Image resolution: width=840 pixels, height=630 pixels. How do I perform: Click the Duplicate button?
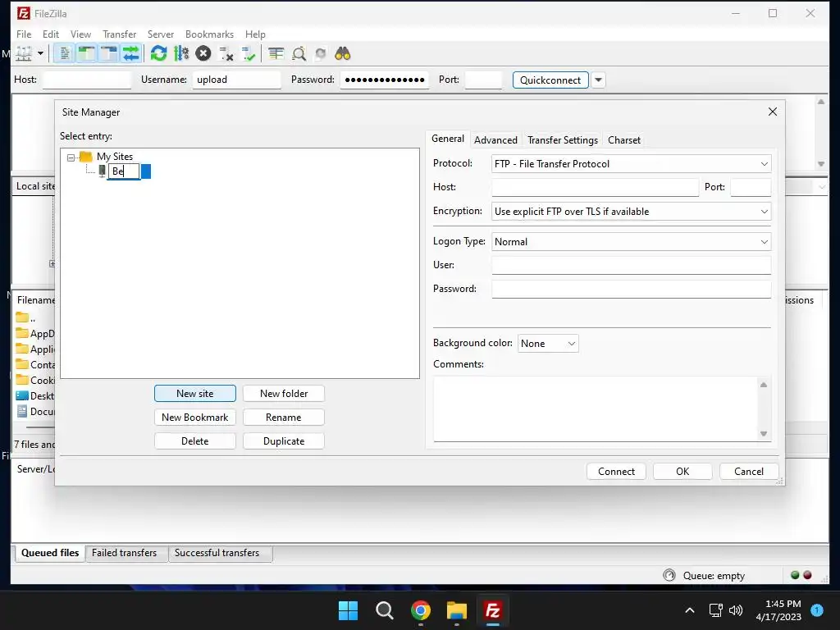283,441
